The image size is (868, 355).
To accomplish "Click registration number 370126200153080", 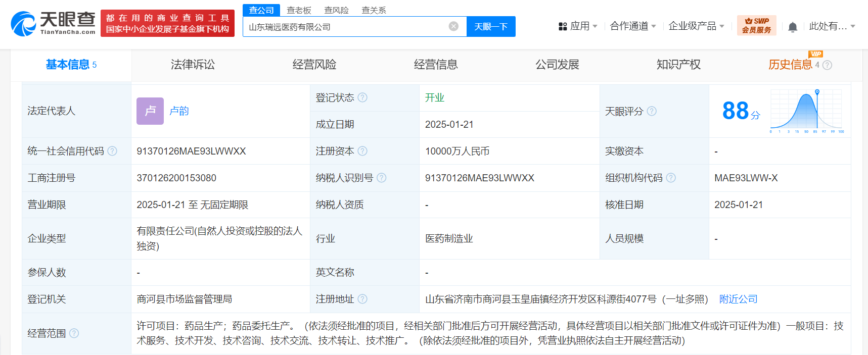I will [x=176, y=178].
